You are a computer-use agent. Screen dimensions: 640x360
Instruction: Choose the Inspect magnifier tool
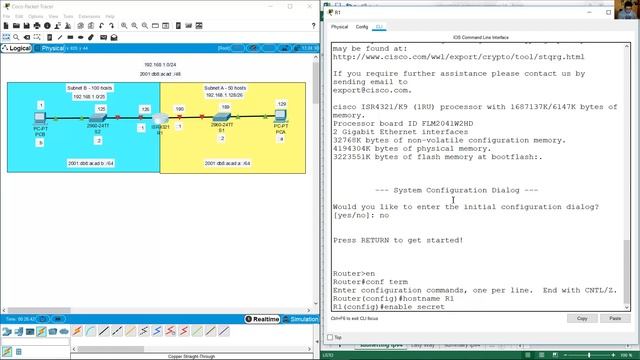click(16, 37)
